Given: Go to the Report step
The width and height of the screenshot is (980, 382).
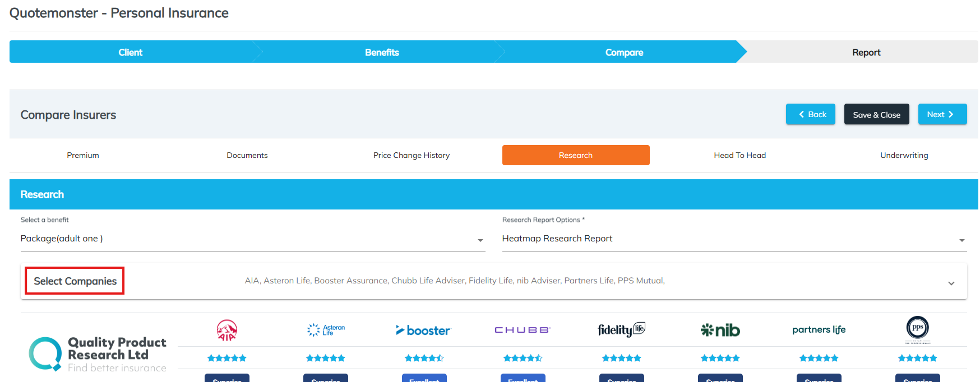Looking at the screenshot, I should pos(866,52).
